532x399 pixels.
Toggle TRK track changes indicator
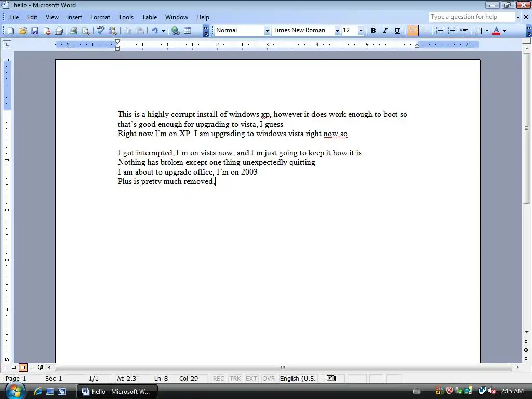point(235,378)
